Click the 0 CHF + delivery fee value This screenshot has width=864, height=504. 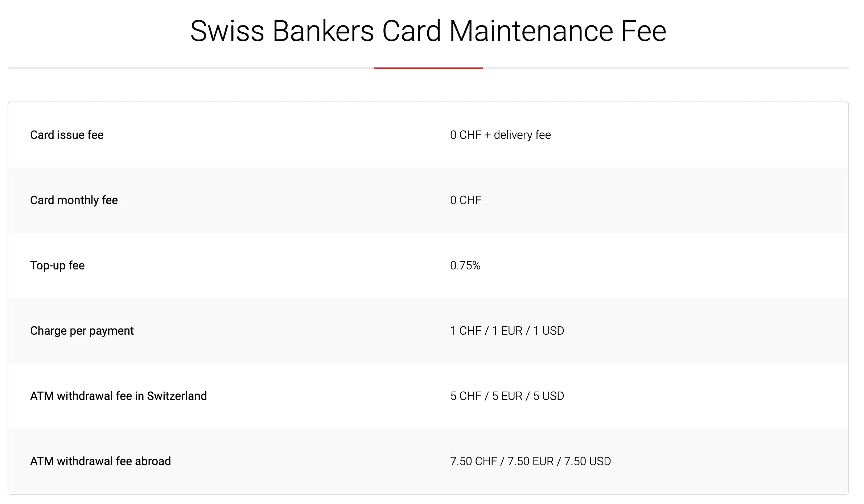pos(501,135)
